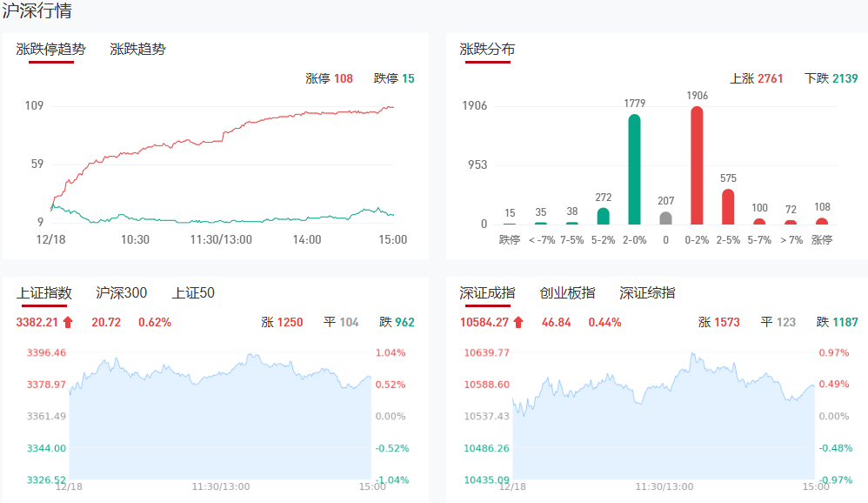
Task: Click the 20.72 change value
Action: click(106, 322)
